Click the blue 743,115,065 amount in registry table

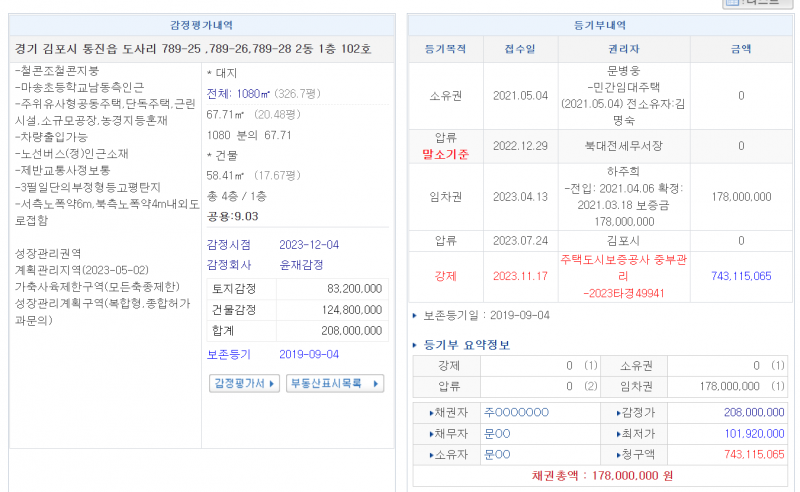[740, 275]
